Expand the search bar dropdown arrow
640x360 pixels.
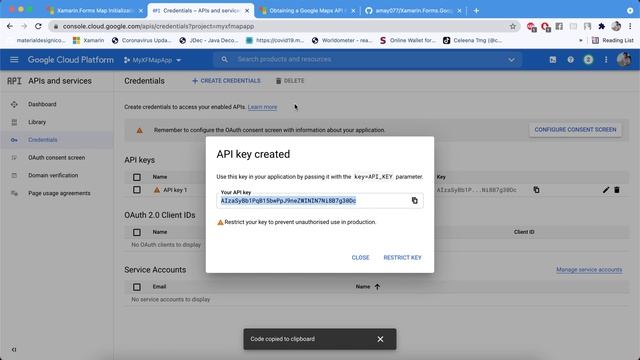pos(511,60)
